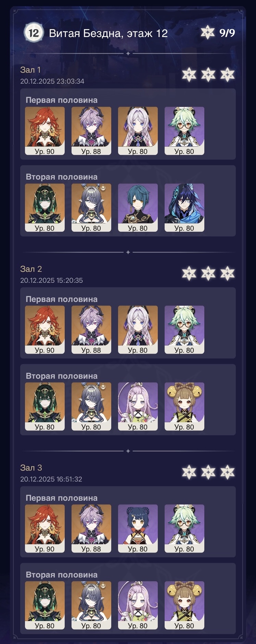This screenshot has height=644, width=256.
Task: Click the Зал 3 heading
Action: [x=31, y=468]
